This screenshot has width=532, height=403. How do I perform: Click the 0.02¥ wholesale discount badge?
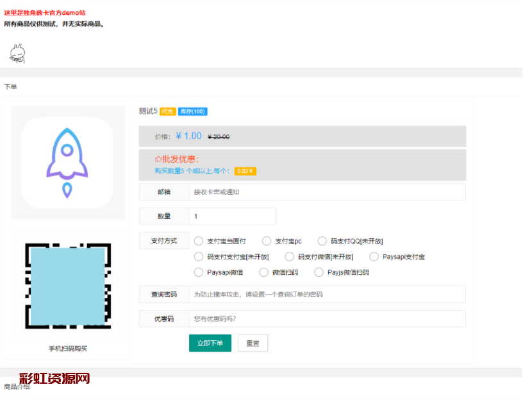click(245, 171)
